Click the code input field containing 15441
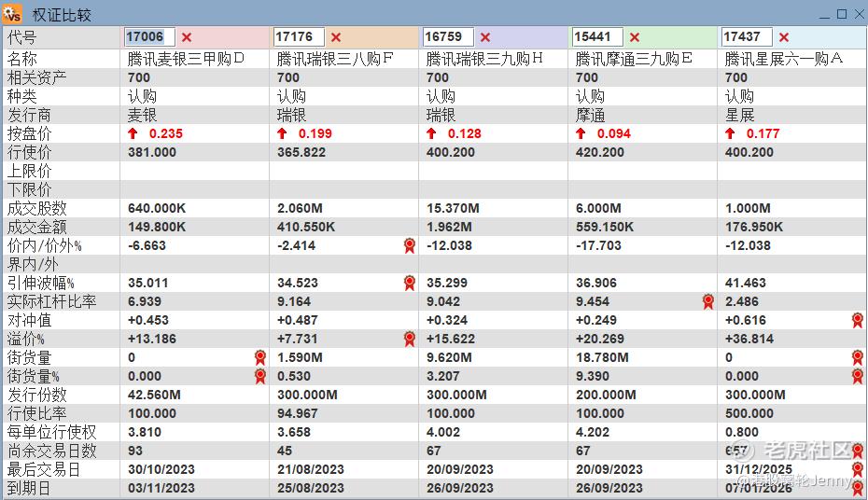This screenshot has height=500, width=868. pos(598,37)
